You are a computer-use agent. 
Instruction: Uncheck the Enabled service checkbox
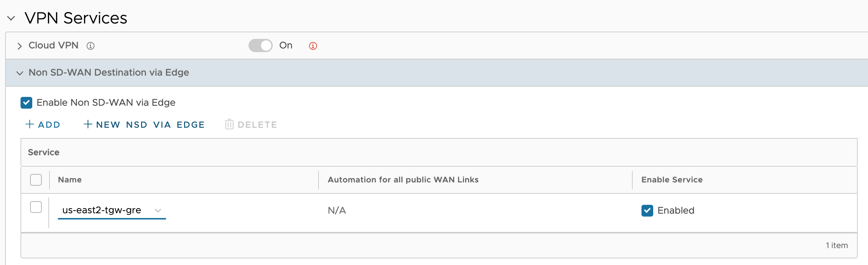pyautogui.click(x=647, y=211)
